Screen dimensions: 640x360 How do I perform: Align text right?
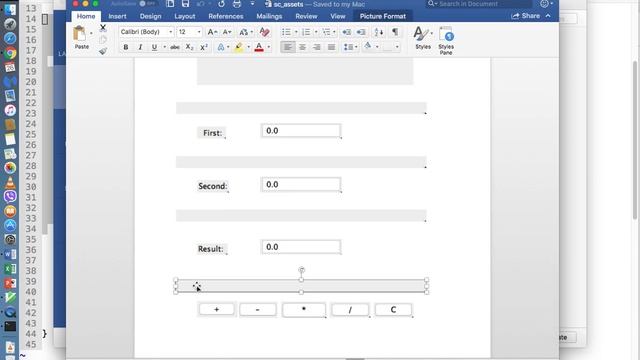[317, 47]
